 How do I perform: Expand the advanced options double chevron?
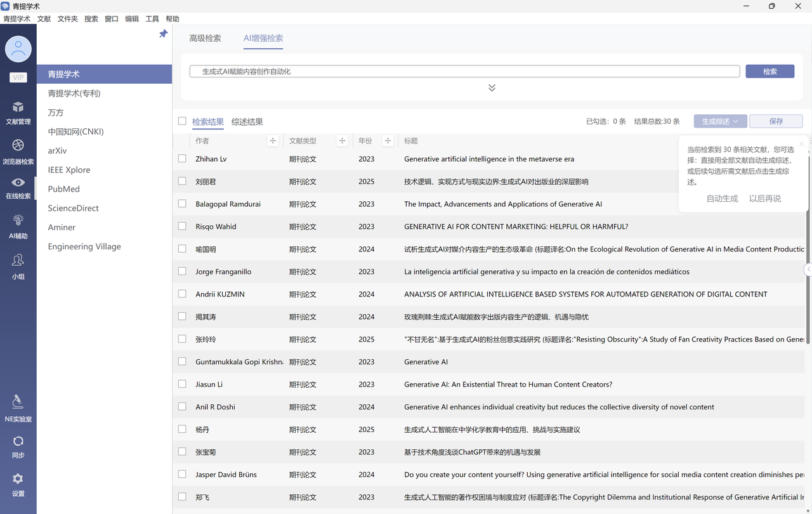click(492, 88)
